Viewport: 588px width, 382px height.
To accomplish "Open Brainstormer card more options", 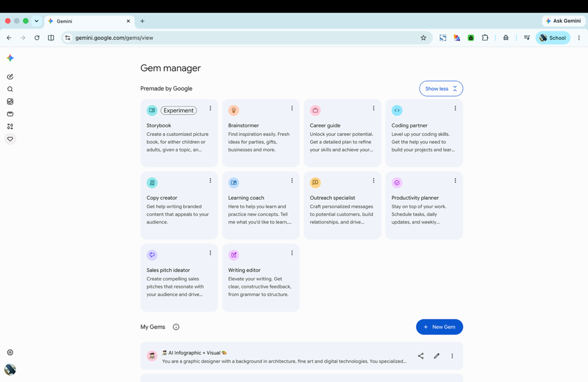I will 292,108.
